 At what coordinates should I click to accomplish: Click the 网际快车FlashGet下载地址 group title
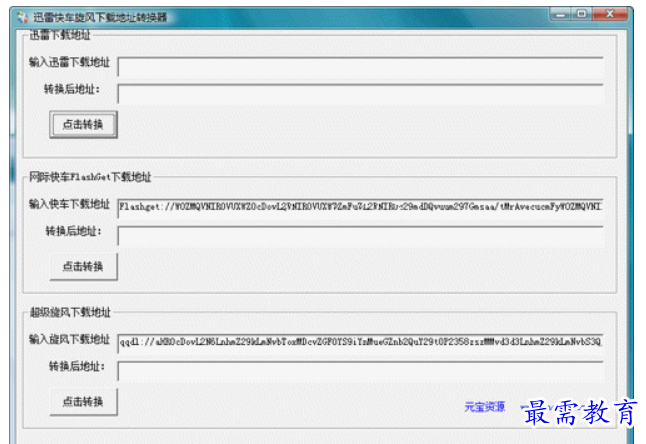point(90,177)
